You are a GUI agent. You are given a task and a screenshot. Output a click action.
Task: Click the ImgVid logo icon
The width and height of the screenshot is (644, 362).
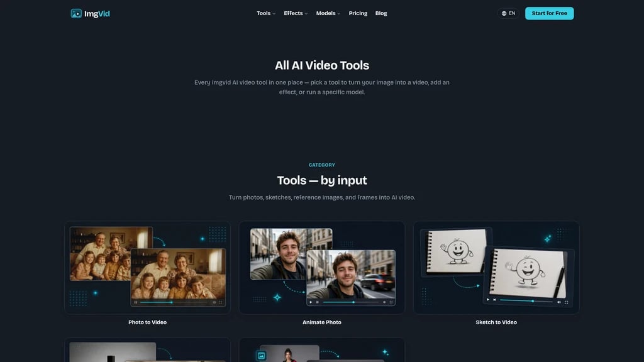pyautogui.click(x=76, y=14)
